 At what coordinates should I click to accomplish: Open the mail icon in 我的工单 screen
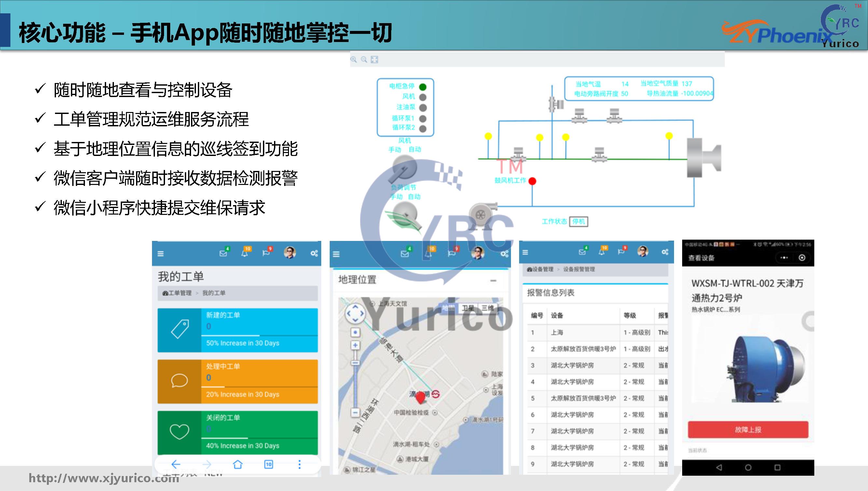tap(223, 253)
